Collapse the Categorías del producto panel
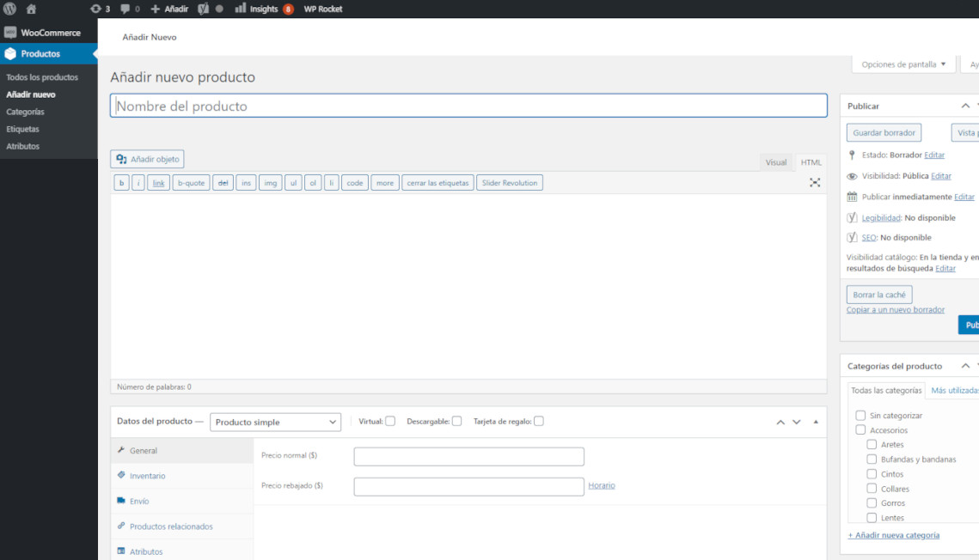Viewport: 979px width, 560px height. pyautogui.click(x=965, y=366)
